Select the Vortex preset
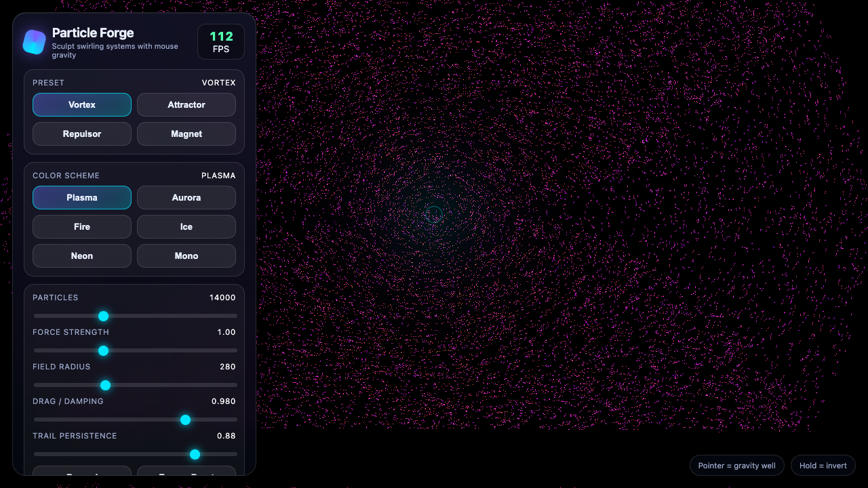 pos(82,105)
